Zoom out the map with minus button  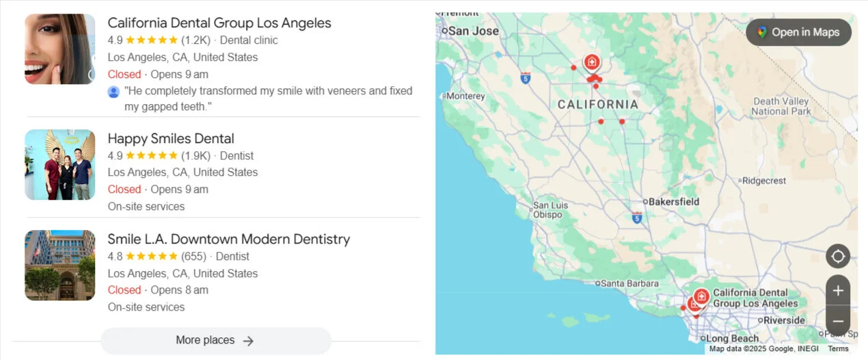tap(838, 320)
